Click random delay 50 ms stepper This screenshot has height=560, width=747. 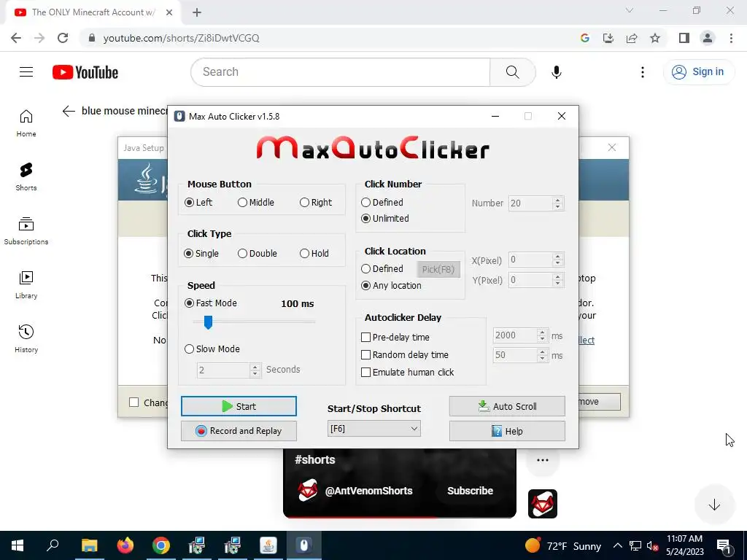[x=542, y=355]
